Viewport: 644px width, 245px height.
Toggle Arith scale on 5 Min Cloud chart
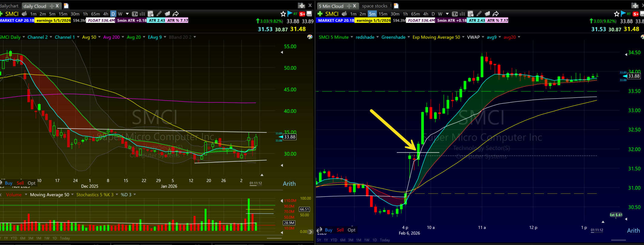(x=633, y=230)
